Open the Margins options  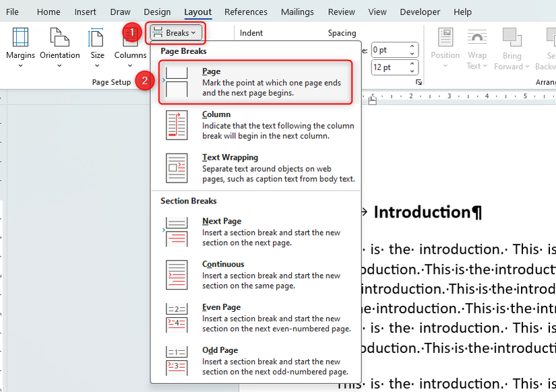click(x=20, y=47)
